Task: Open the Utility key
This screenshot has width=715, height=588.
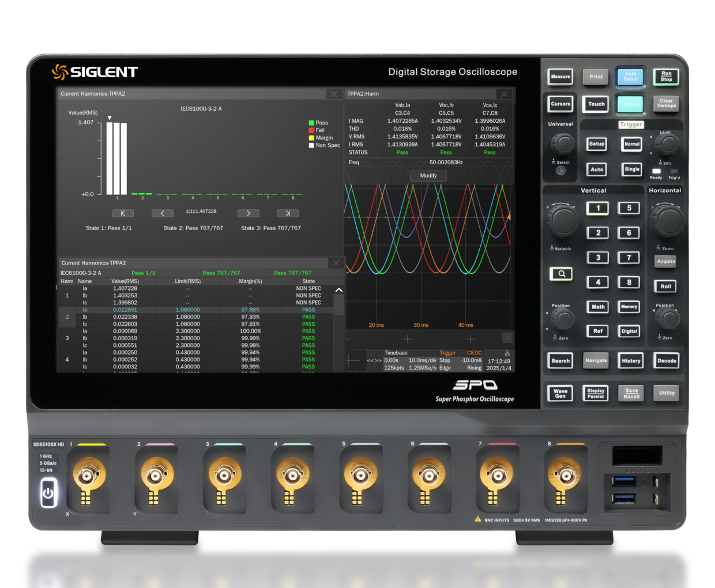Action: pyautogui.click(x=667, y=393)
